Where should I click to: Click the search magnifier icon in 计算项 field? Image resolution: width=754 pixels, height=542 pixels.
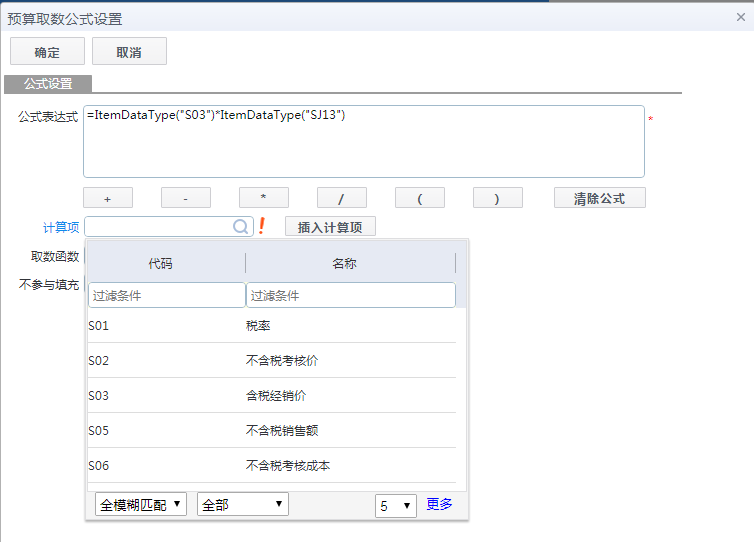[x=241, y=227]
